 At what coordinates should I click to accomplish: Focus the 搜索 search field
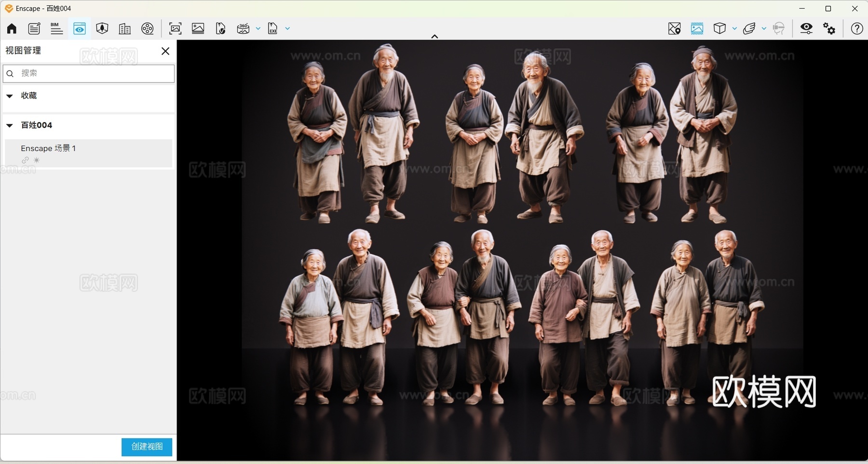[x=89, y=73]
